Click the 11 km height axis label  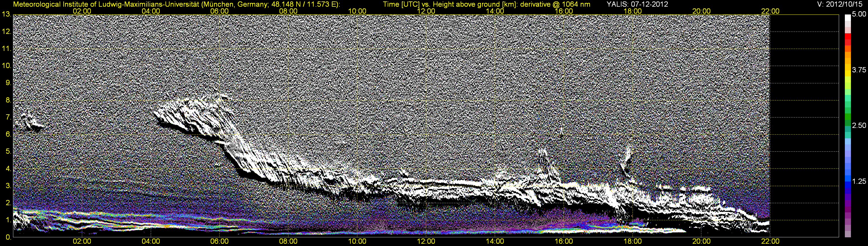(x=6, y=49)
